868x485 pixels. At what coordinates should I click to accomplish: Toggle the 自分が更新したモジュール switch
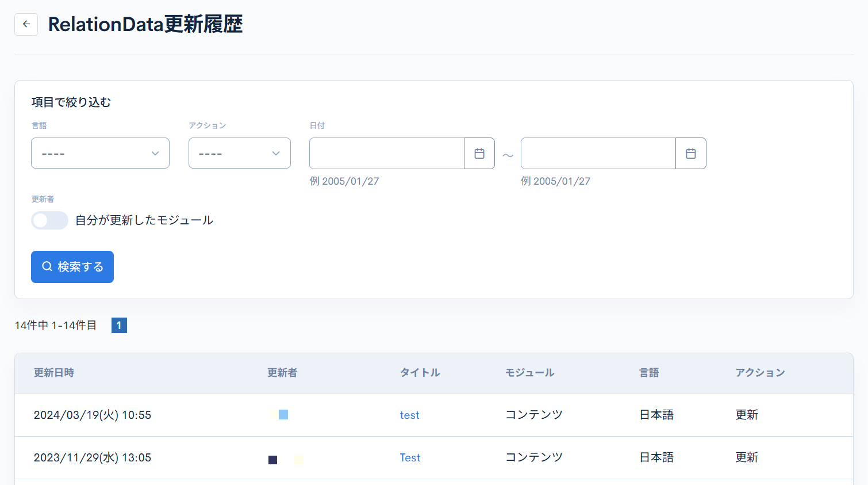click(49, 220)
